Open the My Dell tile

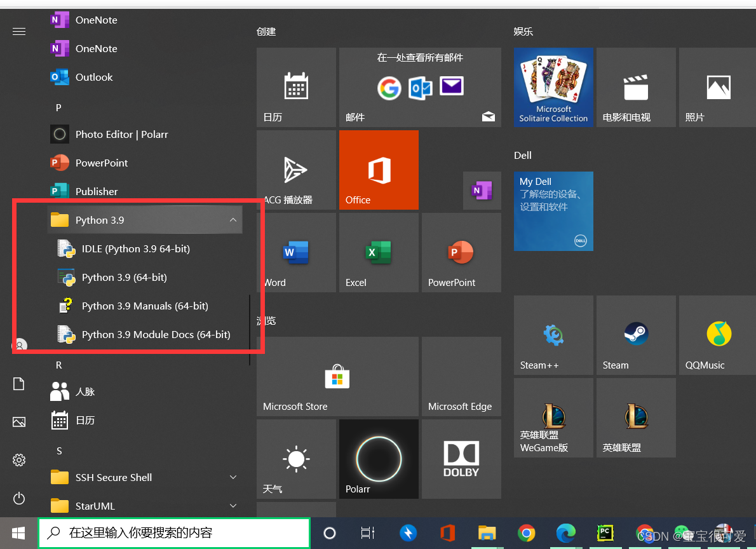pos(553,212)
